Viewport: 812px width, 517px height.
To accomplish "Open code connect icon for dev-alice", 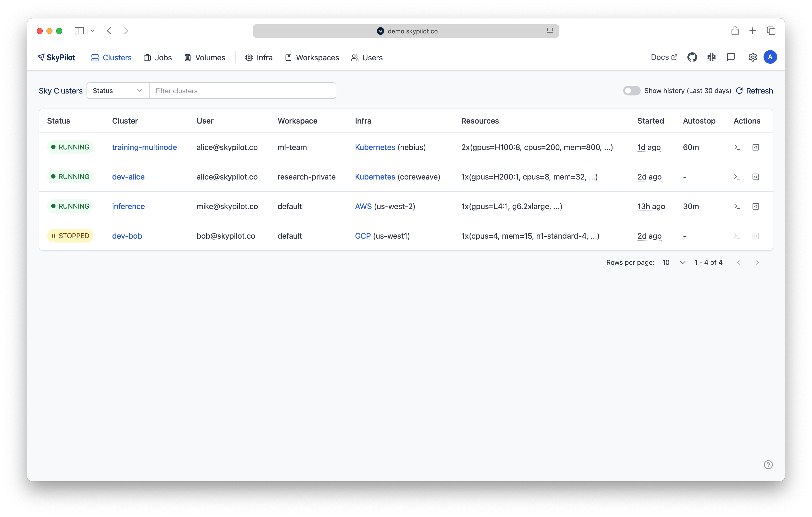I will pyautogui.click(x=756, y=177).
